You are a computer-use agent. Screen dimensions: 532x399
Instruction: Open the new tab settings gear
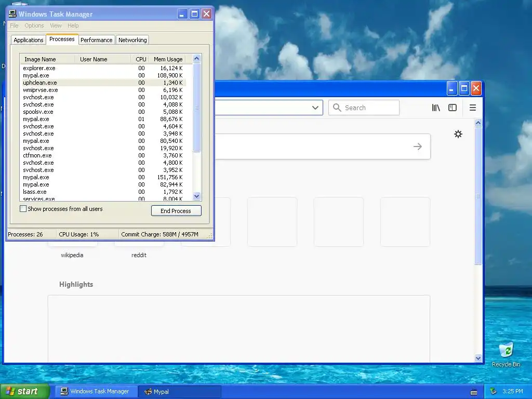click(458, 134)
